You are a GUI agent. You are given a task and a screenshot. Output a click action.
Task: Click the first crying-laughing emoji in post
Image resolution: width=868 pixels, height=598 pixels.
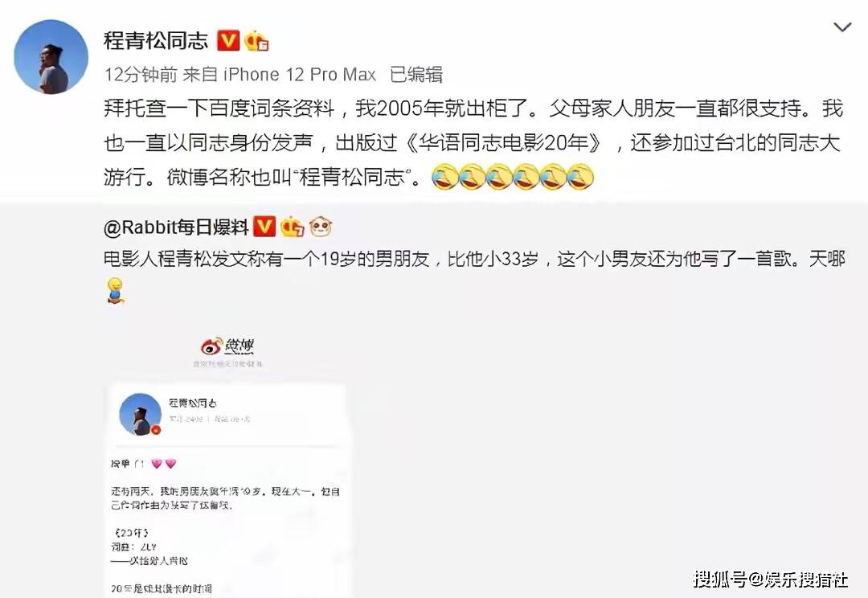coord(444,177)
